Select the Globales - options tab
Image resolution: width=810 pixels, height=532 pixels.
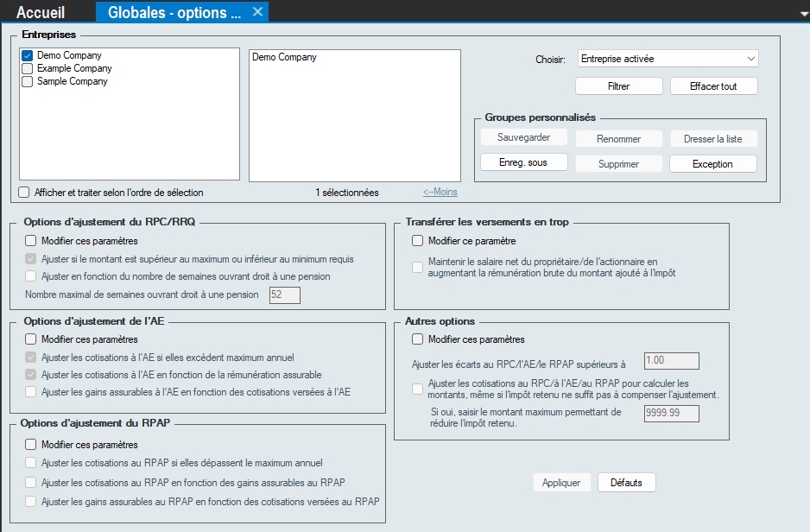click(174, 12)
